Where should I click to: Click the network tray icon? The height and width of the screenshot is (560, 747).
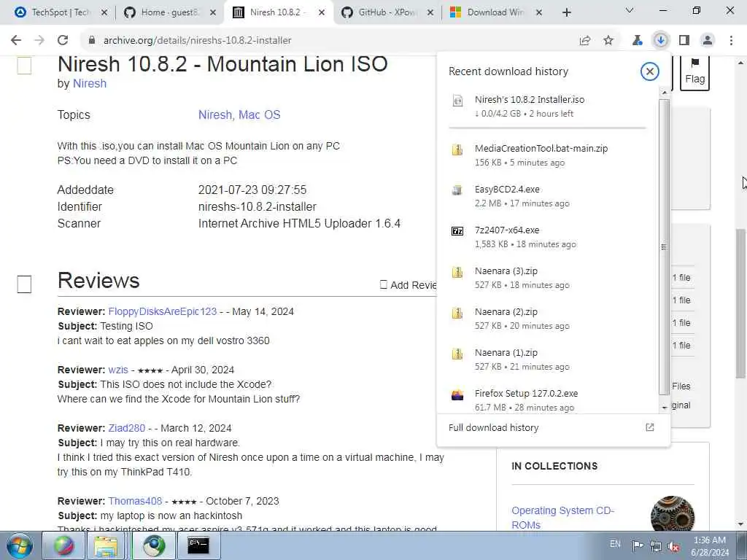click(656, 546)
